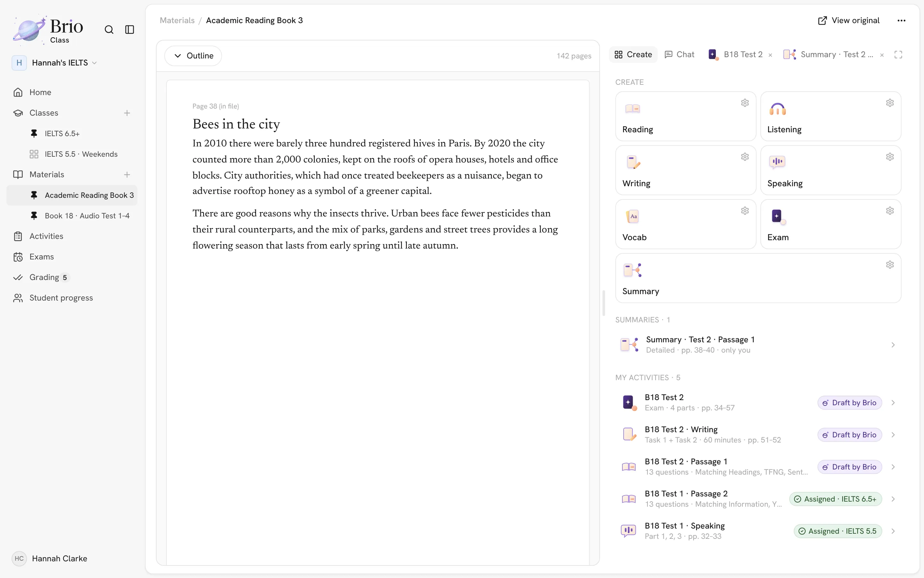Click the Materials breadcrumb link
Screen dimensions: 924x578
[x=177, y=20]
